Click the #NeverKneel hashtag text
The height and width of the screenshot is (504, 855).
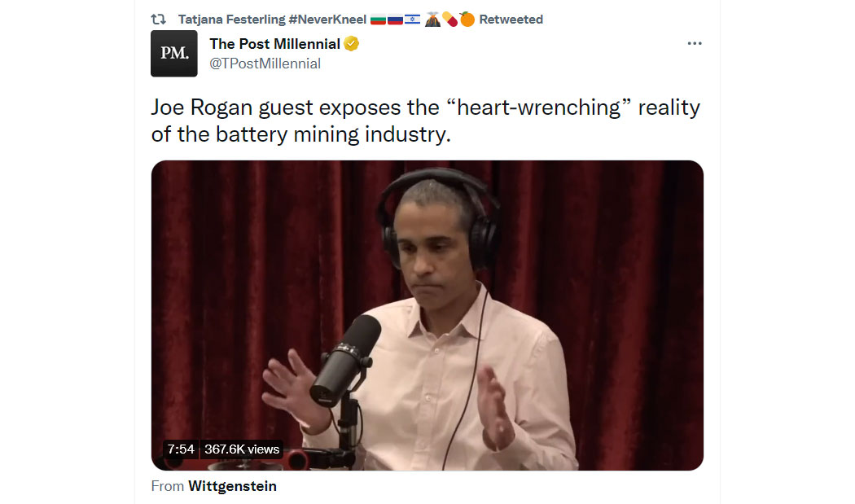[x=327, y=20]
